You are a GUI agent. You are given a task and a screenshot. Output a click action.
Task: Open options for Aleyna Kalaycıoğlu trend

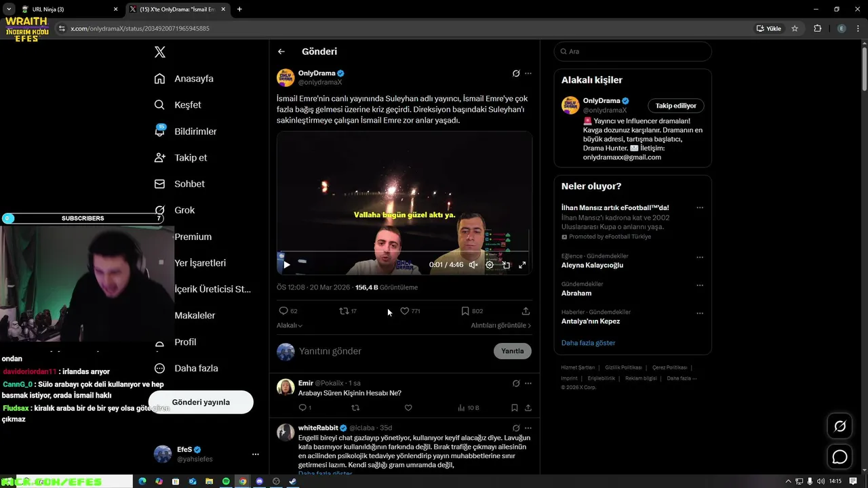point(700,258)
